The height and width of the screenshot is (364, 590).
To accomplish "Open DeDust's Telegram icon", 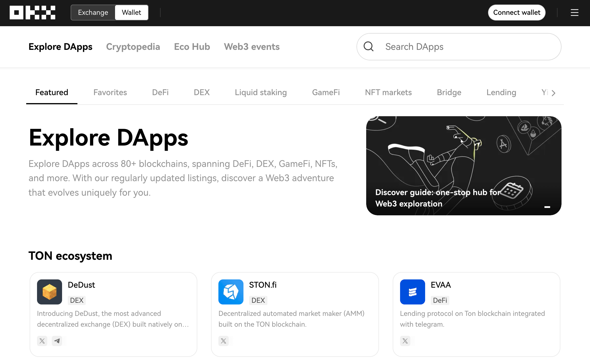I will pos(57,341).
